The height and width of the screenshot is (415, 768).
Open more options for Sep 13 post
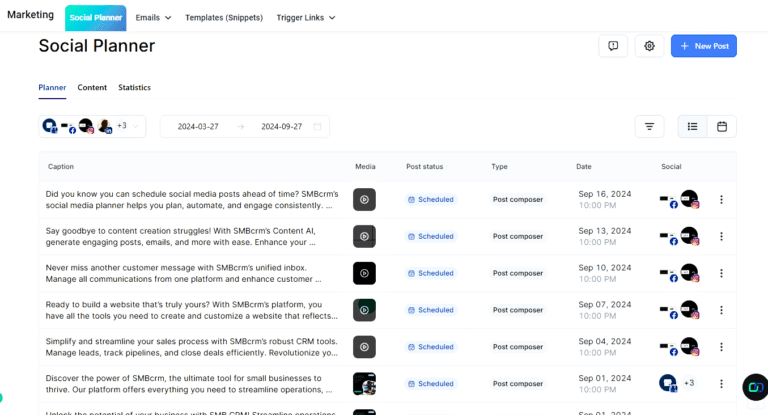(721, 236)
